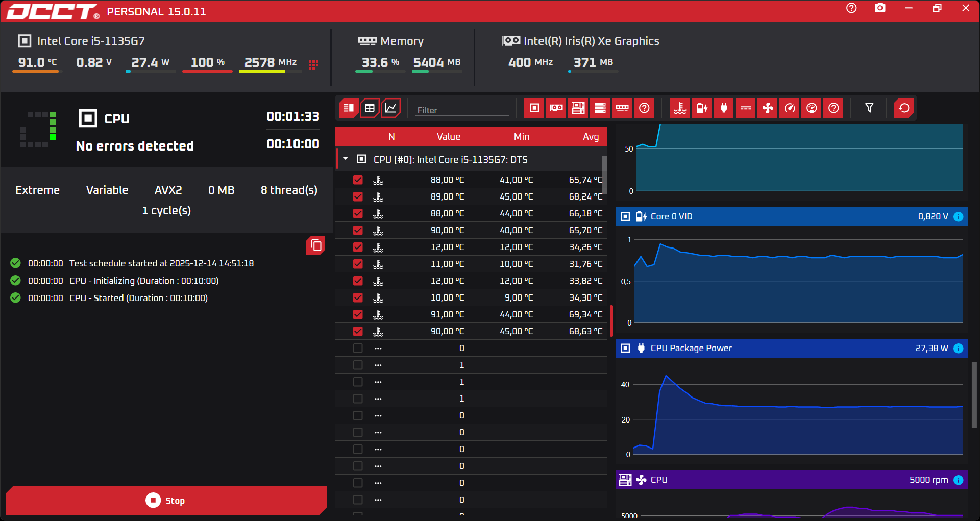This screenshot has height=521, width=980.
Task: Collapse the CPU [#0] DTS sensor group
Action: pyautogui.click(x=346, y=159)
